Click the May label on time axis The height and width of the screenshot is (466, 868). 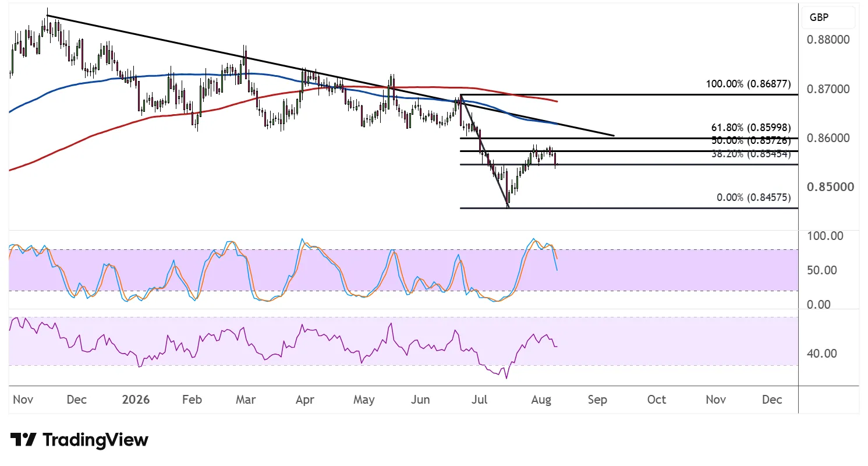tap(364, 400)
